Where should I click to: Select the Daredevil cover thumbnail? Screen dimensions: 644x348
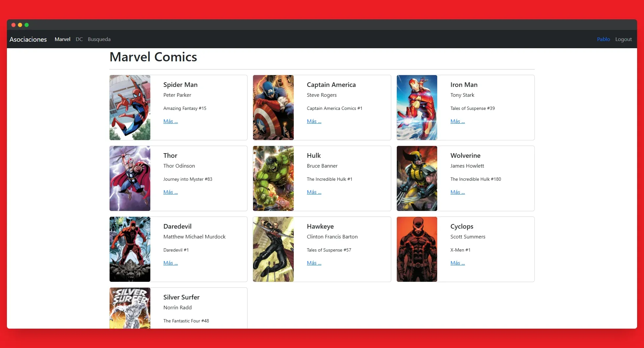[x=130, y=249]
